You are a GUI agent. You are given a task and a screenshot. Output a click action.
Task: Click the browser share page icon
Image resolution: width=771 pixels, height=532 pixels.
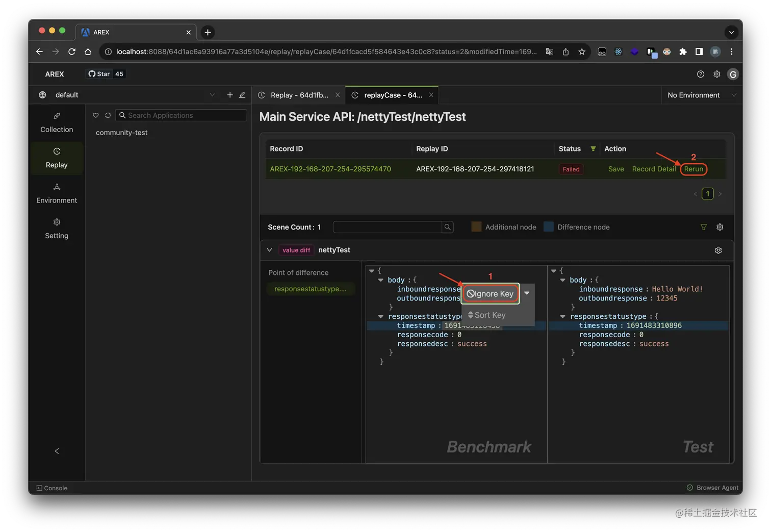(566, 52)
